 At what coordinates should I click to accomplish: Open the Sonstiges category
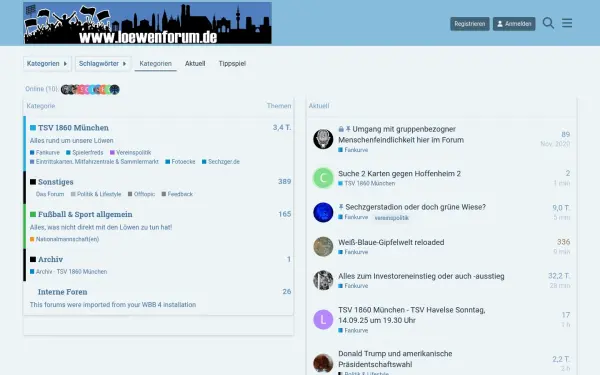click(x=55, y=182)
